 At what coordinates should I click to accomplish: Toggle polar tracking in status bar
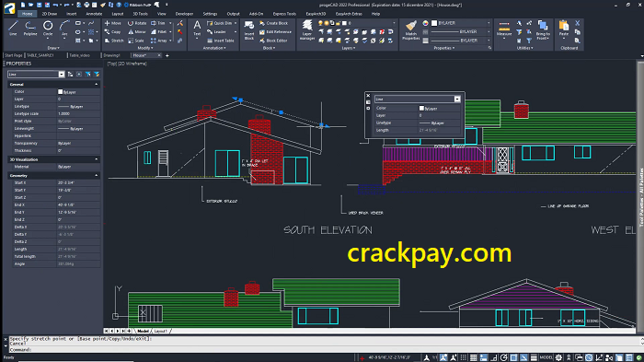click(x=504, y=357)
